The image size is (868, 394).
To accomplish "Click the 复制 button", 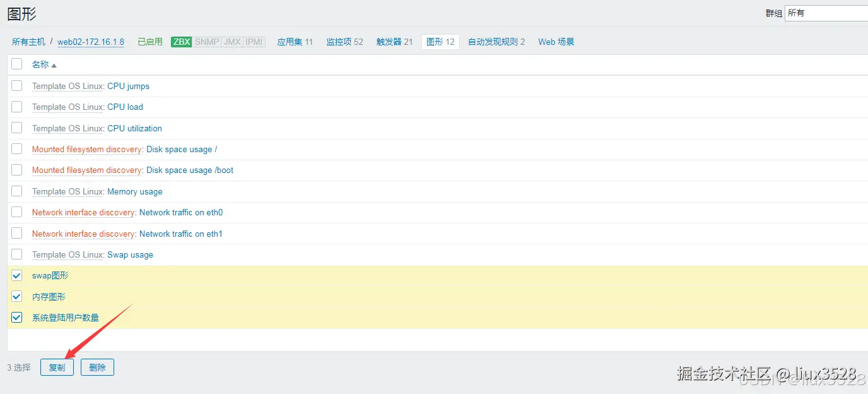I will pos(57,367).
